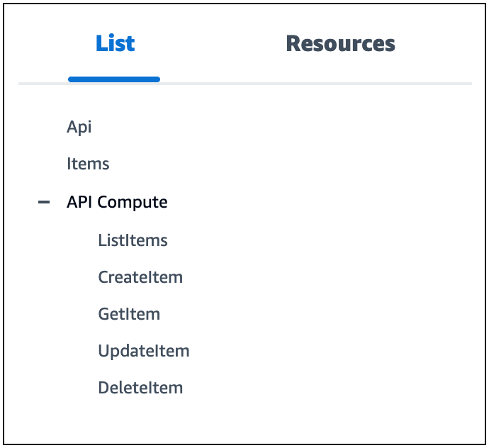
Task: Open the top-level Api entry
Action: (x=79, y=128)
